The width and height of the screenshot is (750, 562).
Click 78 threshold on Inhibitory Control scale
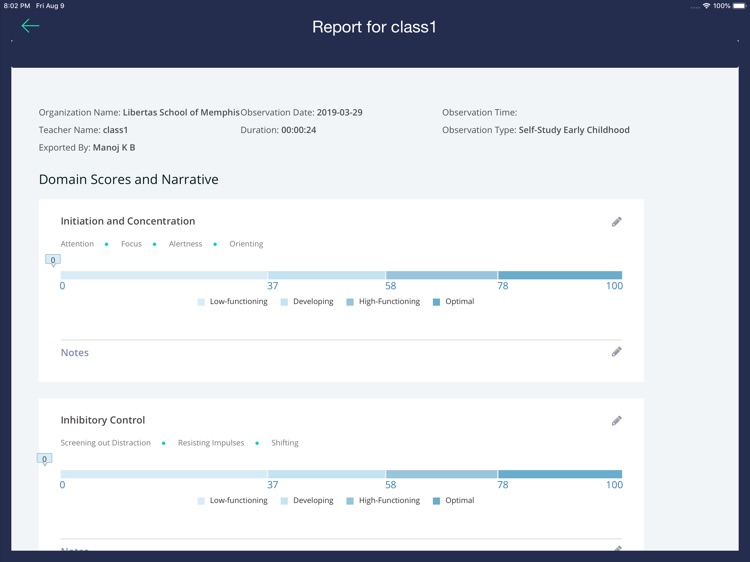tap(503, 485)
